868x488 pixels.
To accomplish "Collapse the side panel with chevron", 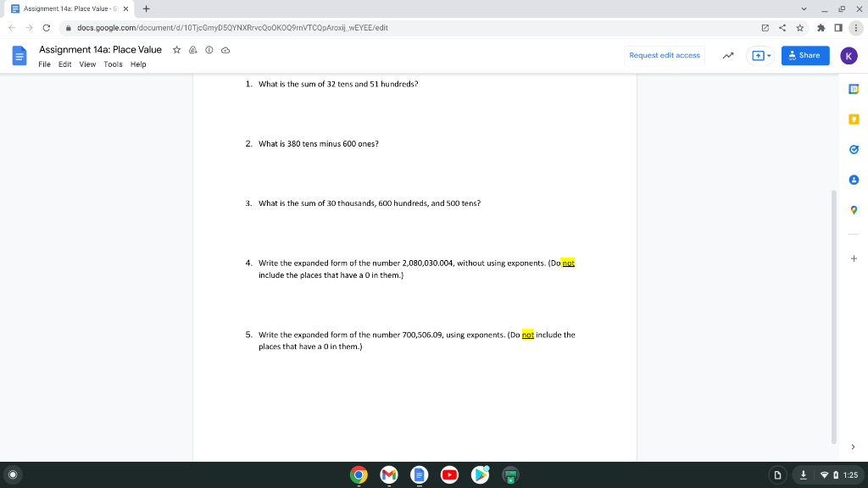I will pyautogui.click(x=853, y=446).
